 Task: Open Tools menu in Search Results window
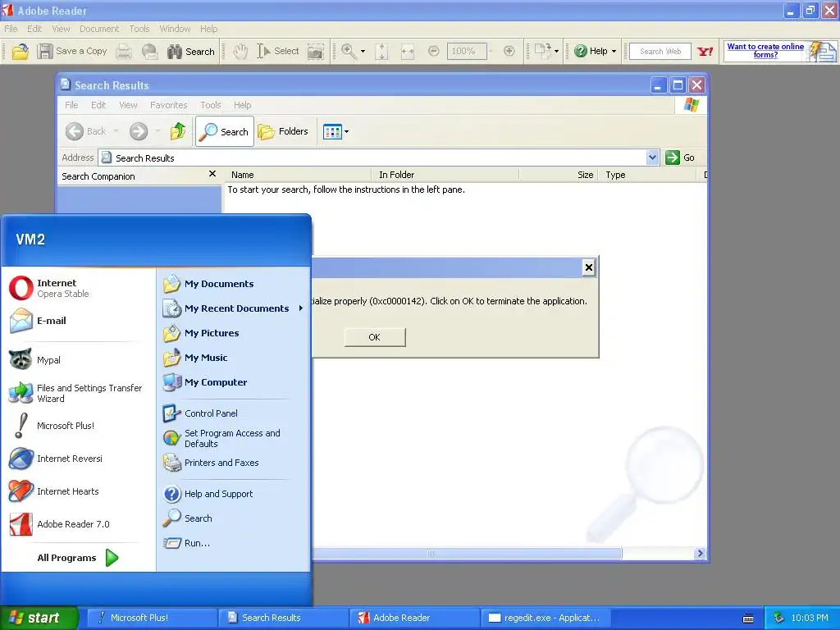211,105
